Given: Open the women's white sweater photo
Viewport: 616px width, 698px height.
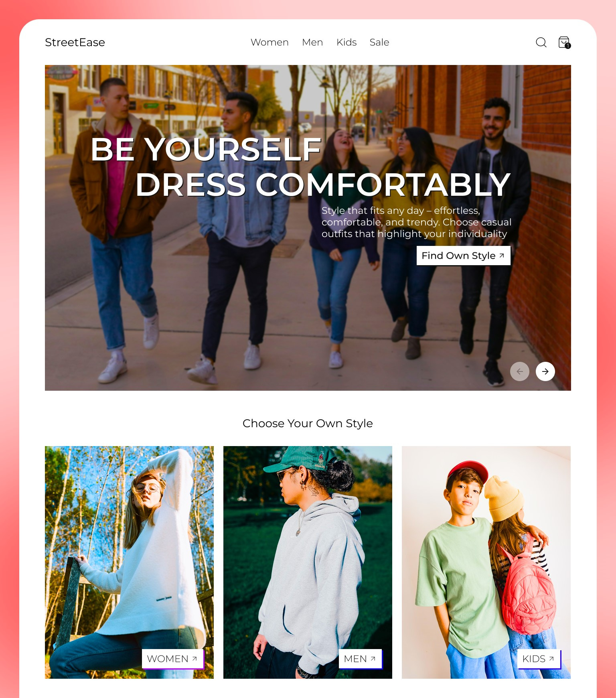Looking at the screenshot, I should pos(129,562).
